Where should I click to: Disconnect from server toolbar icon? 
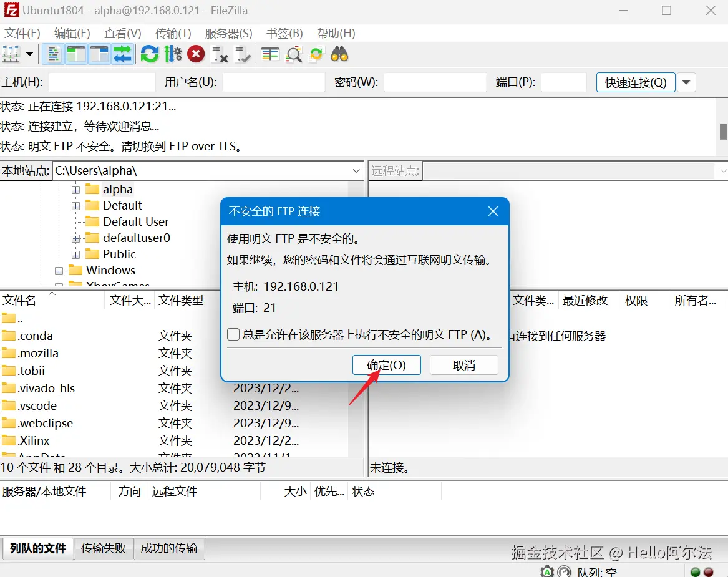219,55
